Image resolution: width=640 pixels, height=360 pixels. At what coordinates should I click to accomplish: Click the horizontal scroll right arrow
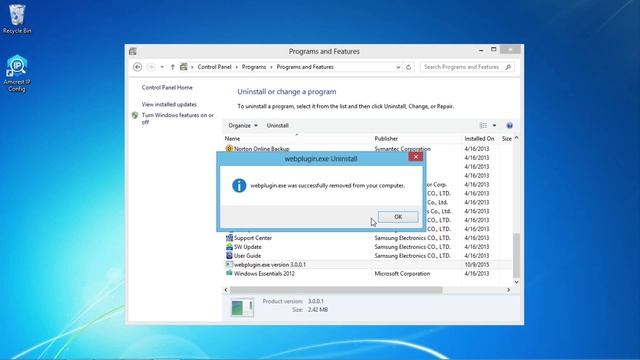click(509, 290)
